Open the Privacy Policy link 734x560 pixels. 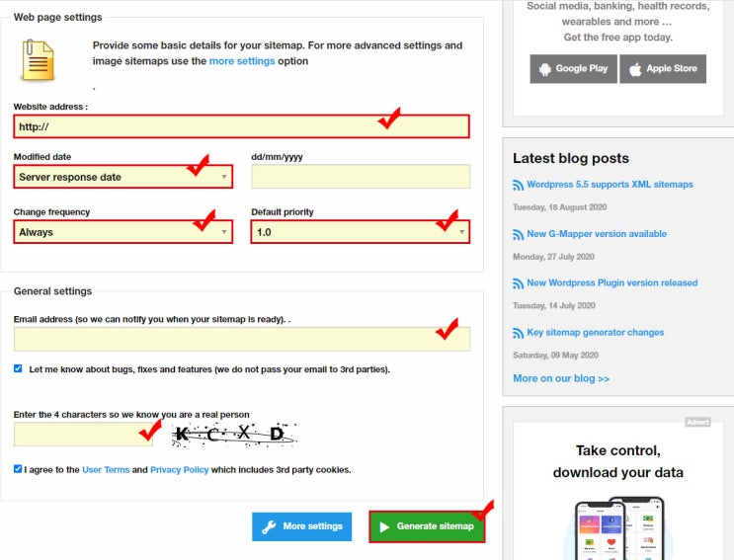click(x=179, y=470)
